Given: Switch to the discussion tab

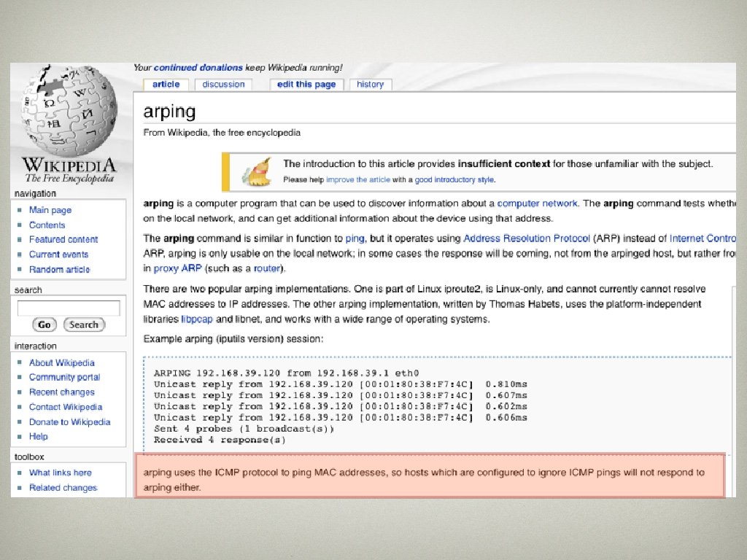Looking at the screenshot, I should tap(223, 85).
